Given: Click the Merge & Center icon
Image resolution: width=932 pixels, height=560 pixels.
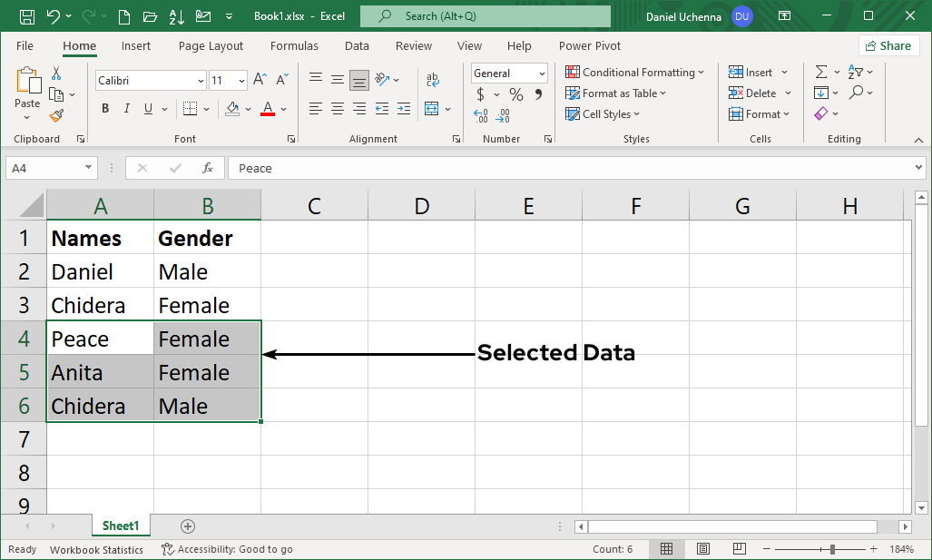Looking at the screenshot, I should click(x=433, y=108).
